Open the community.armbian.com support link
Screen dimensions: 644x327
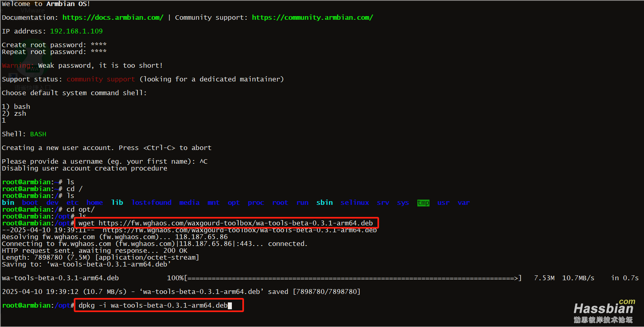pyautogui.click(x=313, y=17)
